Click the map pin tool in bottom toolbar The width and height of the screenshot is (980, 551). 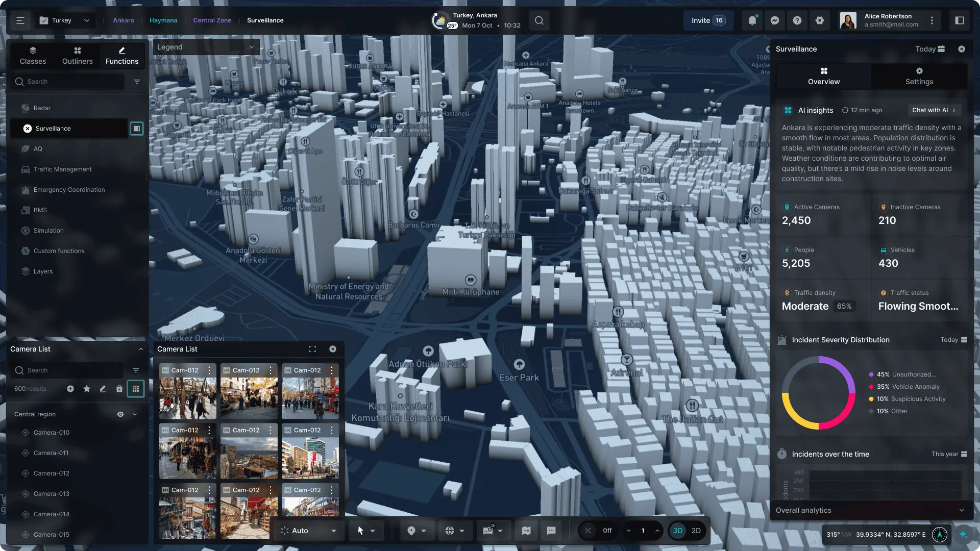coord(411,531)
